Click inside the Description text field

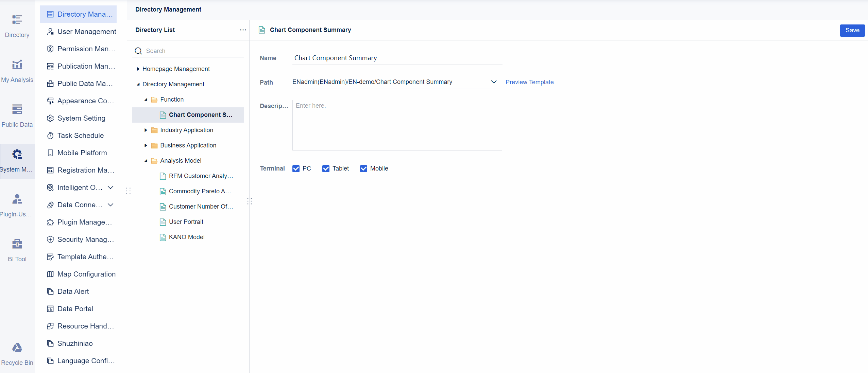tap(396, 125)
